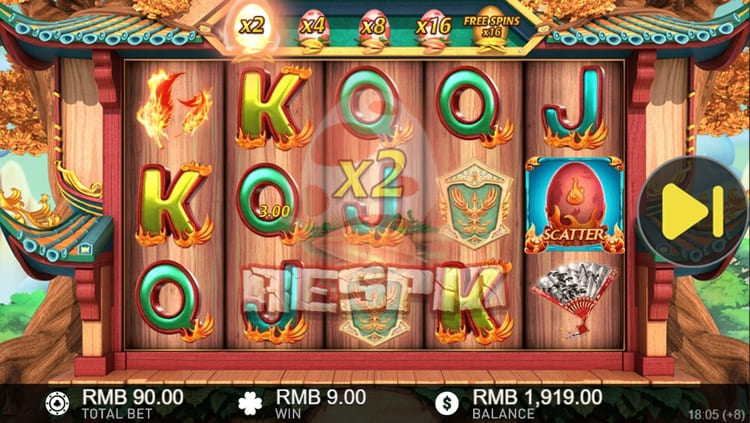Screen dimensions: 750x423
Task: Select the Scatter egg symbol
Action: click(574, 205)
